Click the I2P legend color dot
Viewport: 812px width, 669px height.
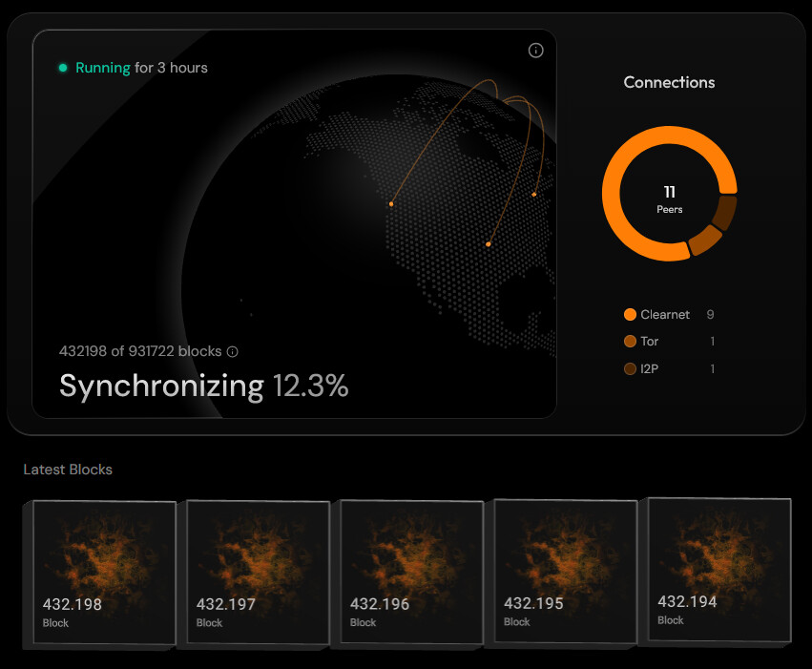coord(630,368)
